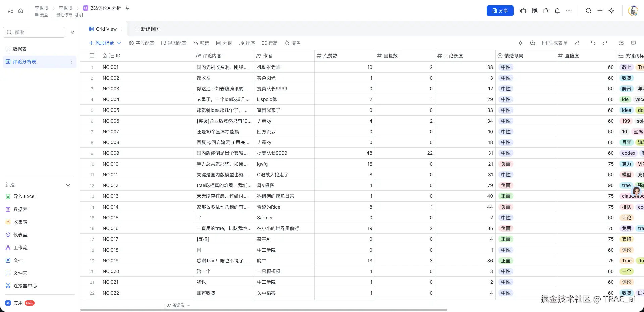644x312 pixels.
Task: Click the top search magnifier icon
Action: tap(589, 11)
